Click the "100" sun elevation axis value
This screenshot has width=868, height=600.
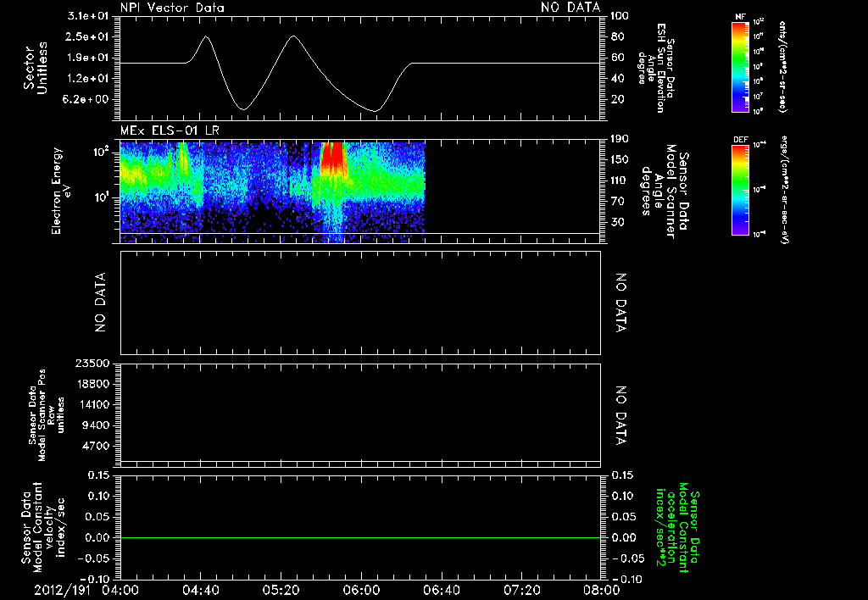pos(620,16)
